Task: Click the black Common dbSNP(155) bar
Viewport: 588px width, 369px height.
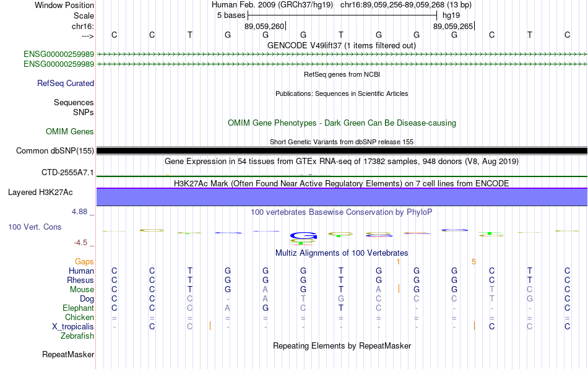Action: (x=342, y=150)
